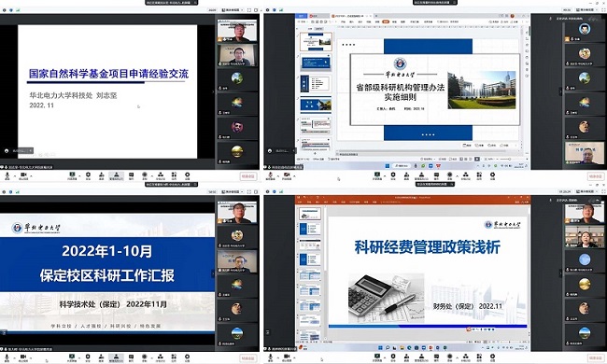Collapse participant strip beside the 国家自然科学基金 slide
Screen dimensions: 607x364
213,91
